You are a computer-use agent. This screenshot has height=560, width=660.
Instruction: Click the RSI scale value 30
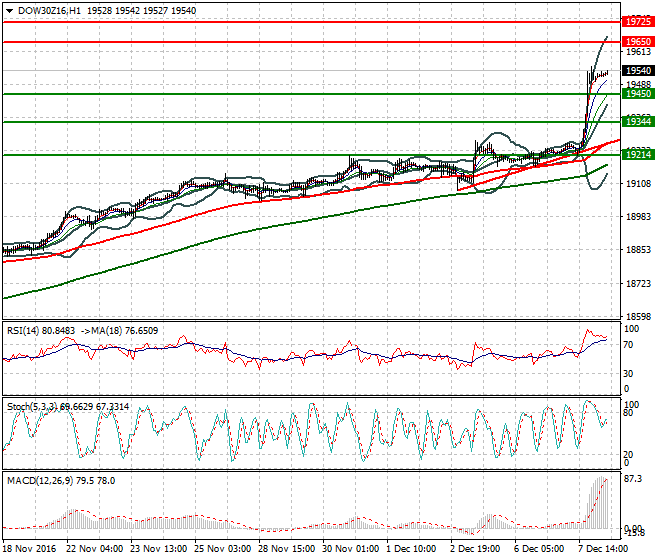click(628, 374)
